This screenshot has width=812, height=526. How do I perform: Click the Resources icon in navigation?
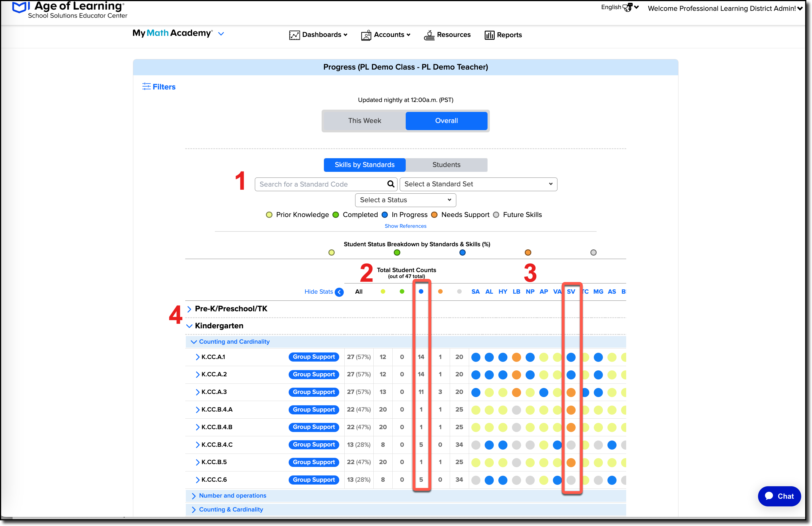[x=429, y=35]
